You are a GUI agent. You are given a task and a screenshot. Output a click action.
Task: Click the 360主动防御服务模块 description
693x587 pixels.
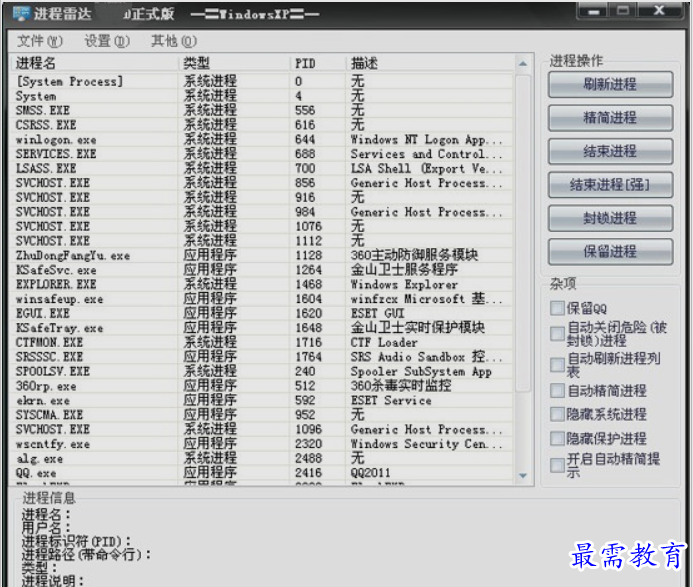coord(415,255)
